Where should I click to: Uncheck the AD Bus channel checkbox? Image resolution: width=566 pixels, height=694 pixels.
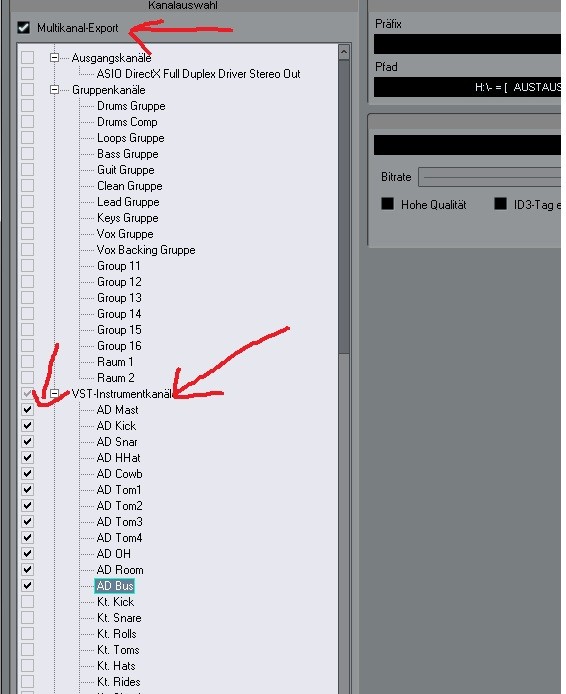click(27, 586)
